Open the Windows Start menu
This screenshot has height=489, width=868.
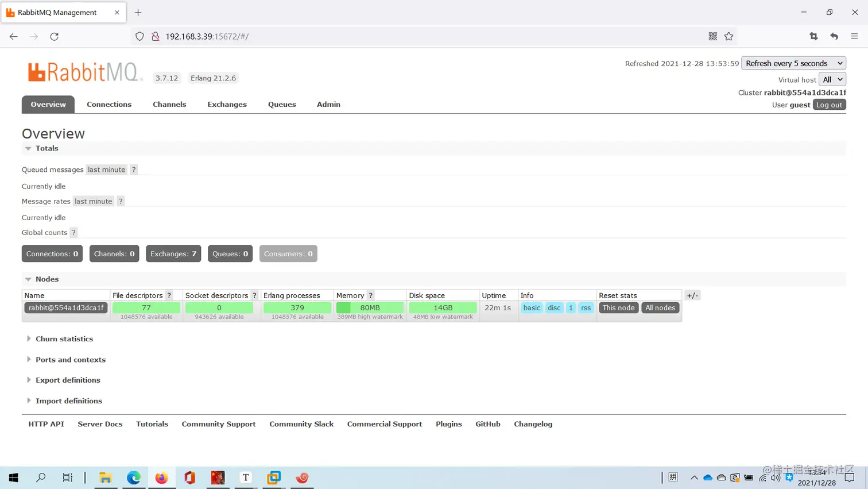[14, 478]
